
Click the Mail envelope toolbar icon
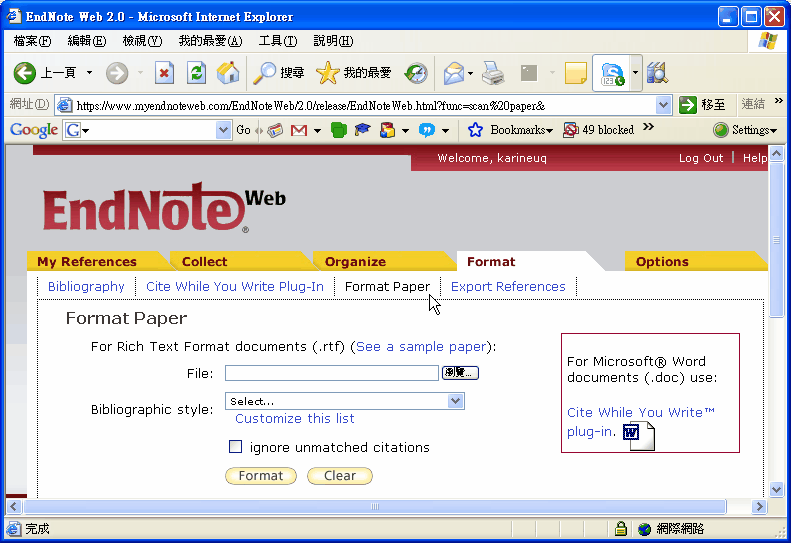point(455,73)
